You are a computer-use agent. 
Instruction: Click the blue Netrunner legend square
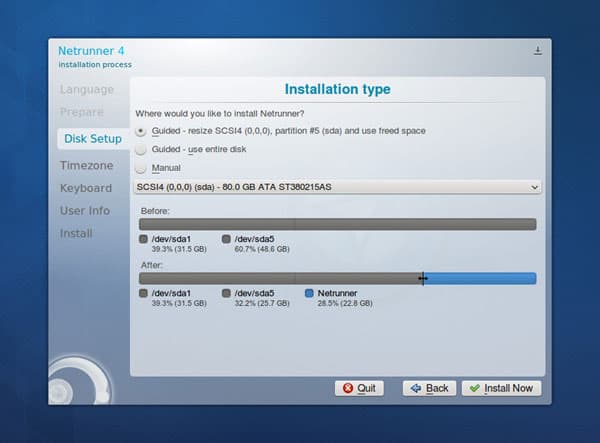click(310, 294)
